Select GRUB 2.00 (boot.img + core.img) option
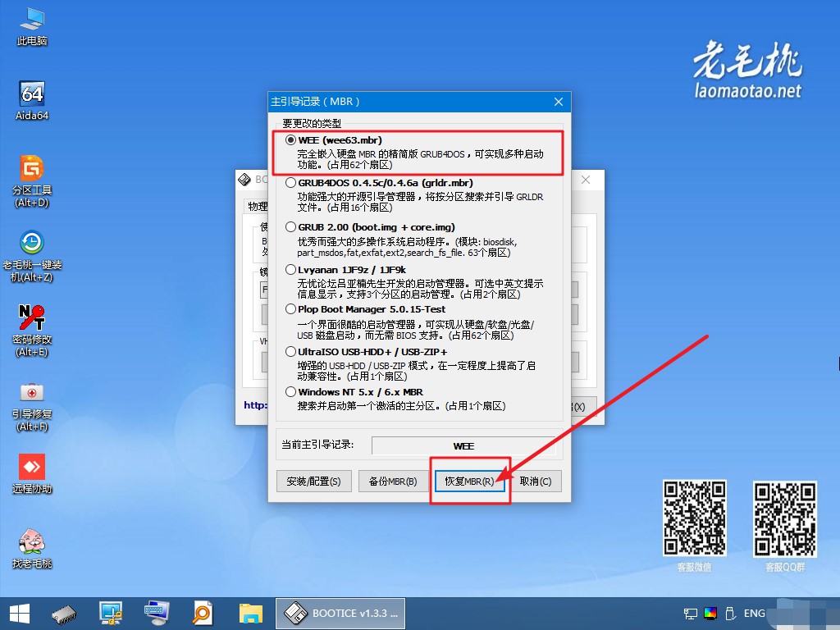The image size is (840, 630). (290, 227)
